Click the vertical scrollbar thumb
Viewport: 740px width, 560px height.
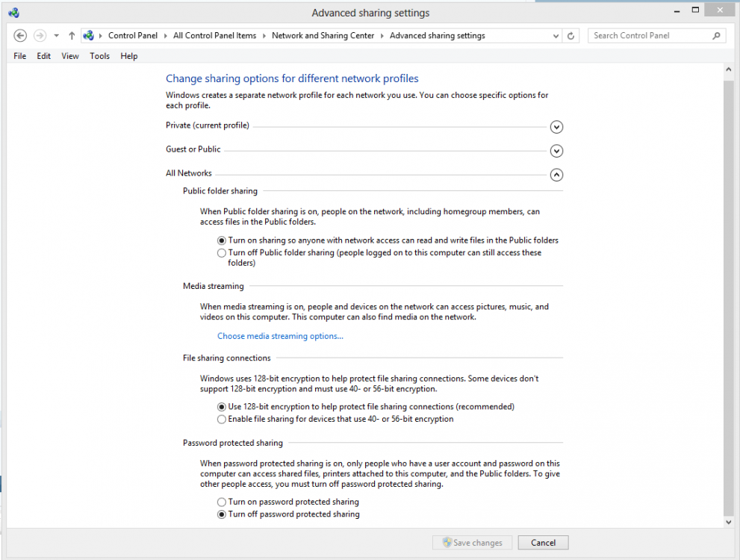tap(729, 298)
